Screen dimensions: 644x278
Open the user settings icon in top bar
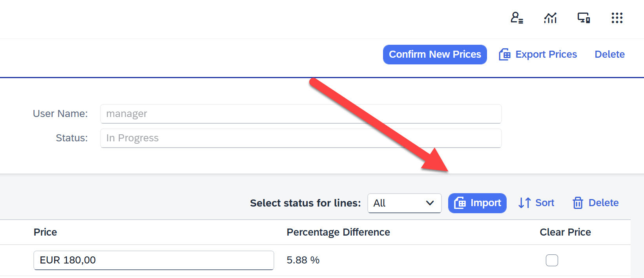[x=516, y=18]
